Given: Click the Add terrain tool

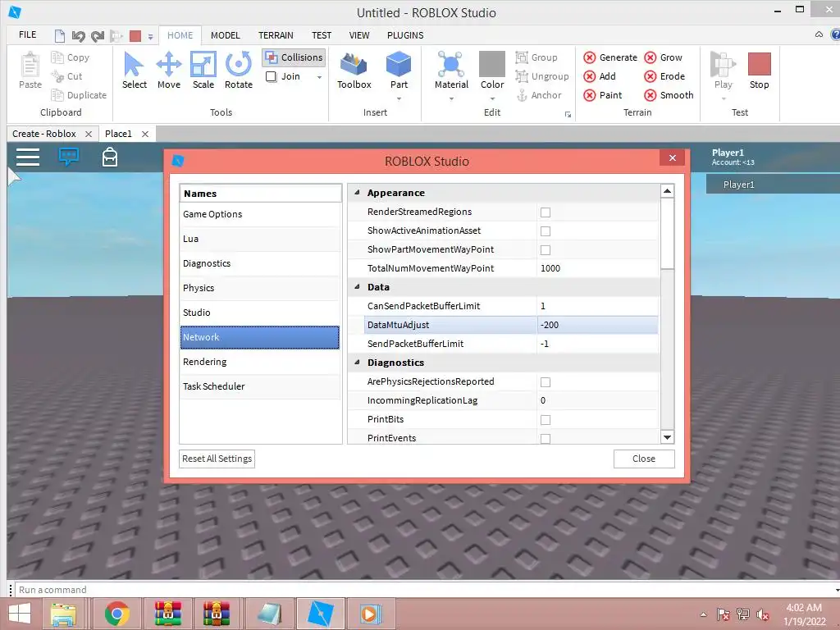Looking at the screenshot, I should click(x=600, y=76).
